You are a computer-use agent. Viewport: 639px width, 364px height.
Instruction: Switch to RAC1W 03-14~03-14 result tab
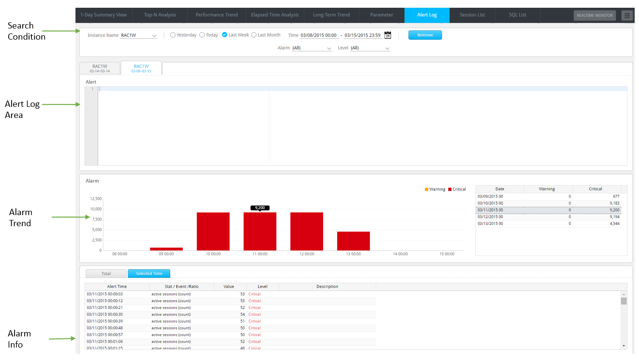click(x=100, y=68)
